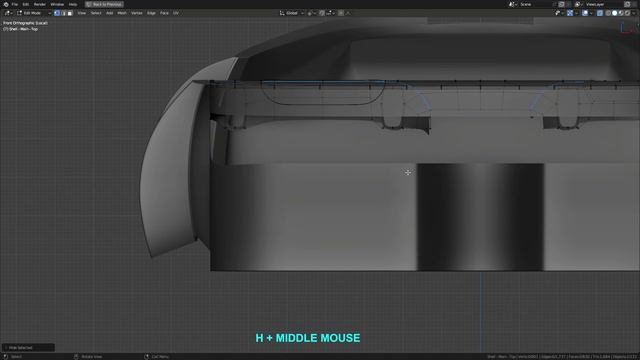Click the Back to Previous button
Screen dimensions: 640x360
(104, 4)
